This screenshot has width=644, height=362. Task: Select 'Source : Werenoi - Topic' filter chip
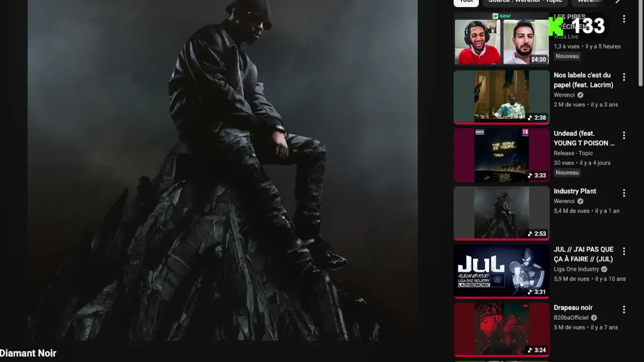[x=525, y=3]
